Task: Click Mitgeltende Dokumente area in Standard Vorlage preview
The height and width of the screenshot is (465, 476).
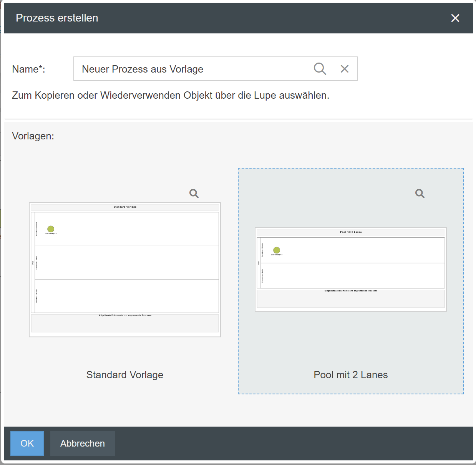Action: pos(125,323)
